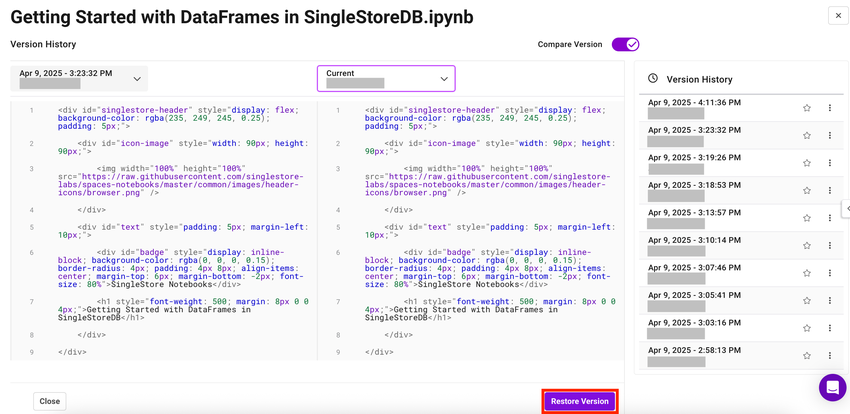Star the 2:58:13 PM version
The width and height of the screenshot is (850, 414).
click(x=807, y=355)
